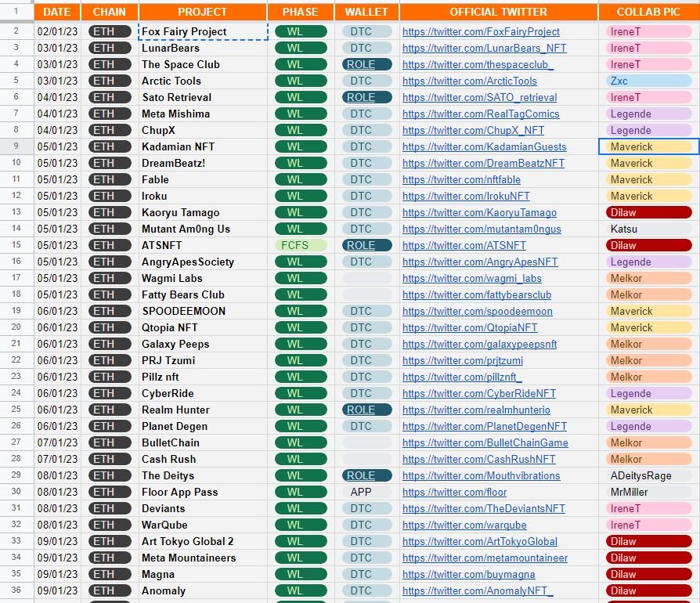Open PHASE dropdown chip for ATSNFT showing FCFS
The image size is (700, 603).
coord(301,245)
